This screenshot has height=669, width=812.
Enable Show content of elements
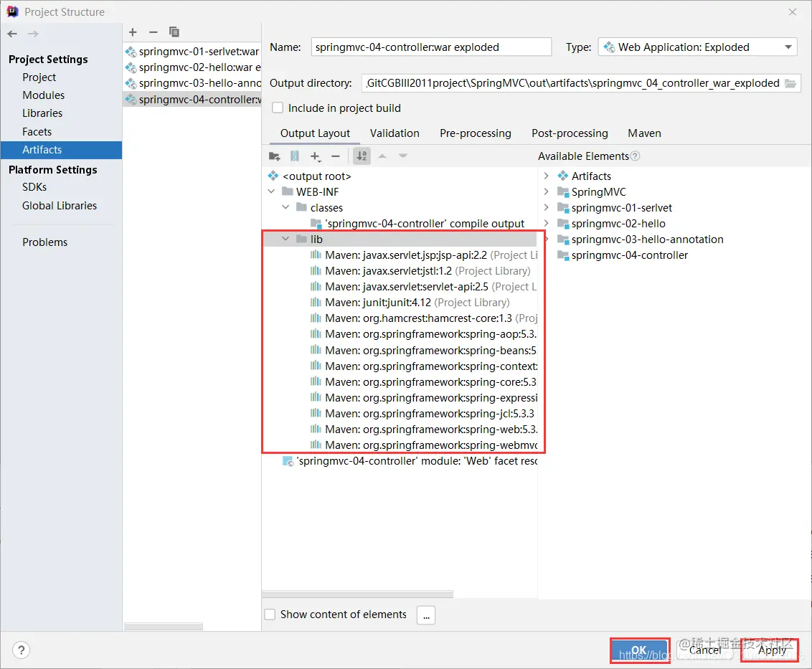pyautogui.click(x=270, y=615)
